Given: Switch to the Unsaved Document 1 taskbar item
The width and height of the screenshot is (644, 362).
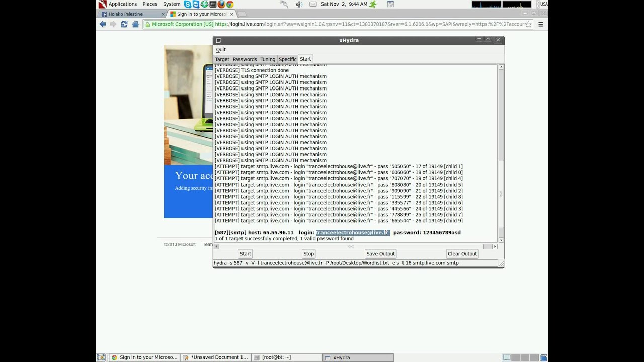Looking at the screenshot, I should tap(215, 357).
